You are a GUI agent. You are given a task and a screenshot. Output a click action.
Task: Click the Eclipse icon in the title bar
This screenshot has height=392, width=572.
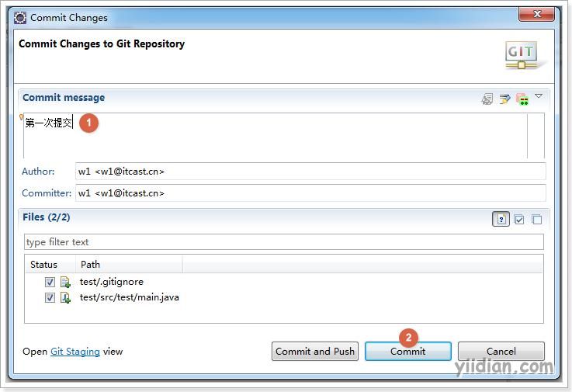[20, 18]
